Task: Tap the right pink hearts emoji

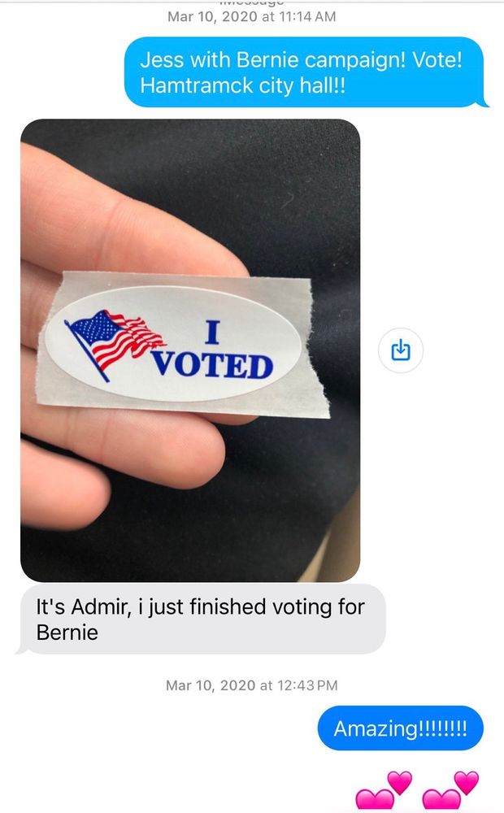Action: (450, 791)
